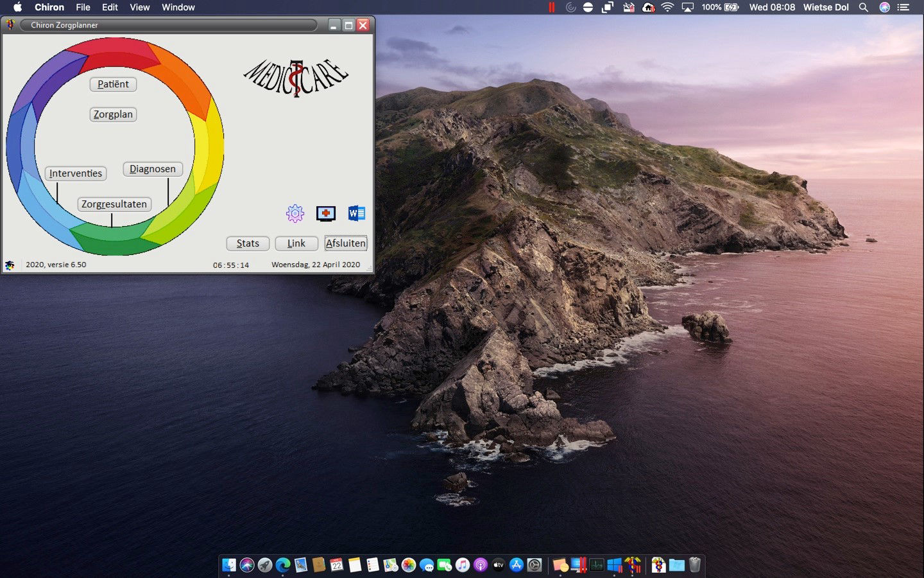Click the red-cross monitor icon
The image size is (924, 578).
[326, 213]
